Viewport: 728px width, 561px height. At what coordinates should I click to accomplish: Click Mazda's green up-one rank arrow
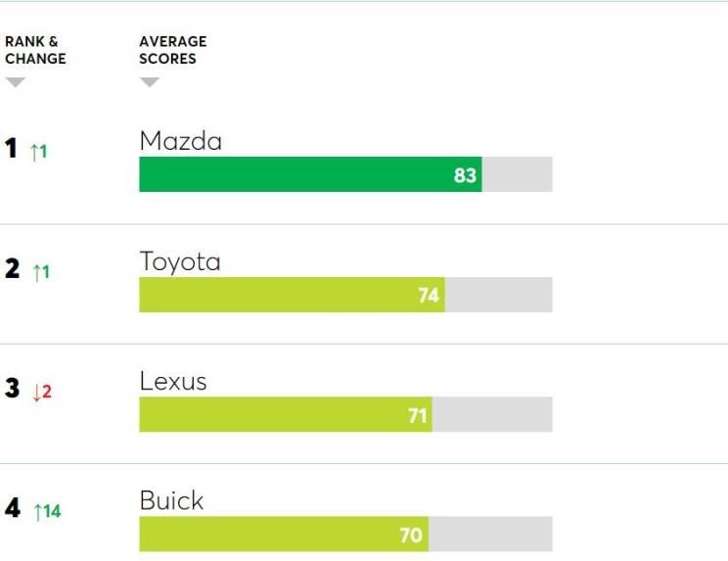coord(39,152)
